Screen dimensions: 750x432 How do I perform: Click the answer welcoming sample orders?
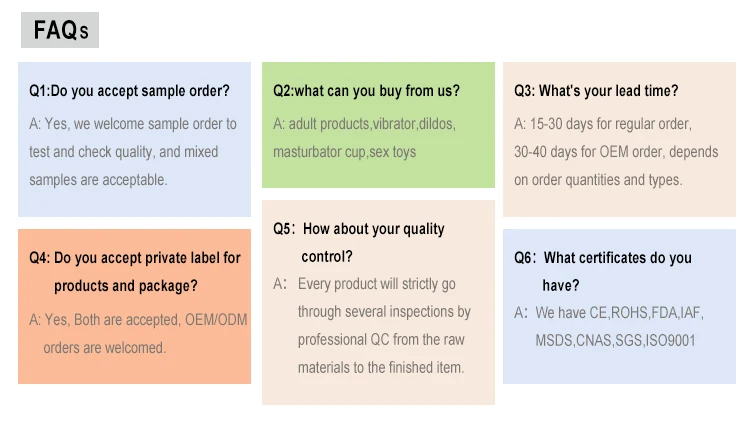tap(133, 124)
